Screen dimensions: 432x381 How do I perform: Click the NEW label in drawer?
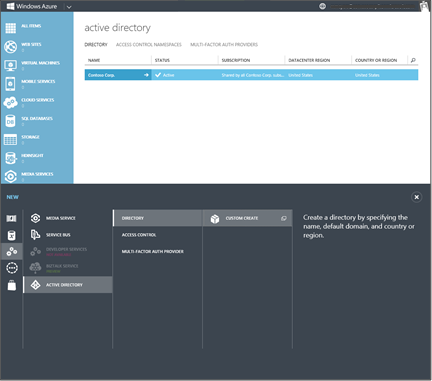click(13, 197)
